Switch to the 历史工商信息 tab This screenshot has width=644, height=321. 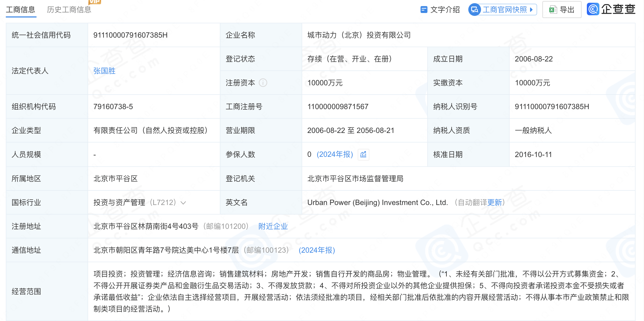coord(69,10)
